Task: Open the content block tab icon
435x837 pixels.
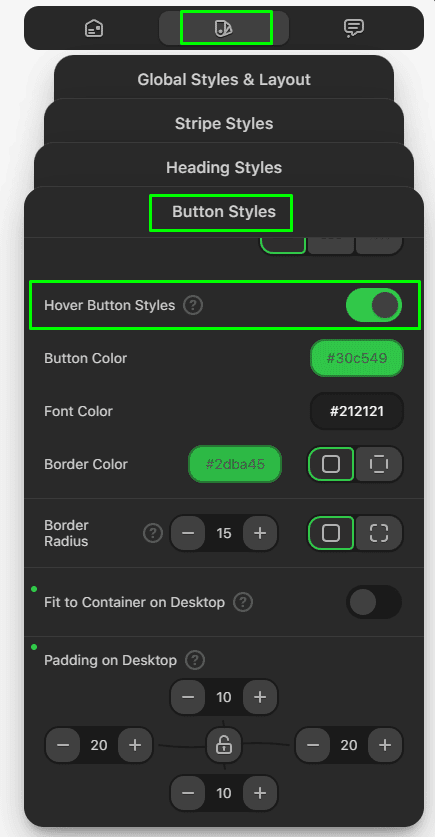Action: 94,28
